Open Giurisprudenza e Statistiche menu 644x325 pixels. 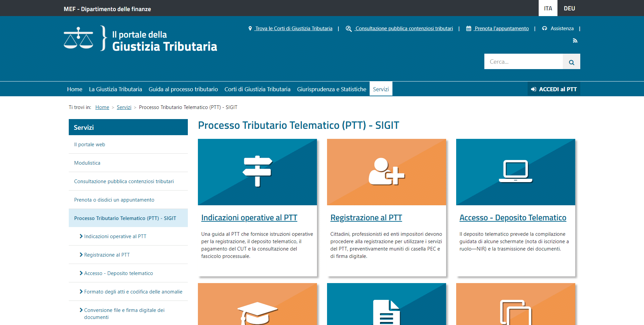(x=331, y=89)
